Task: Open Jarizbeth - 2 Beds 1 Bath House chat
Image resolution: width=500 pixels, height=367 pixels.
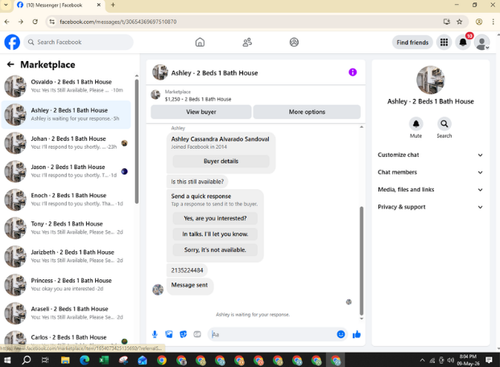Action: click(x=66, y=256)
